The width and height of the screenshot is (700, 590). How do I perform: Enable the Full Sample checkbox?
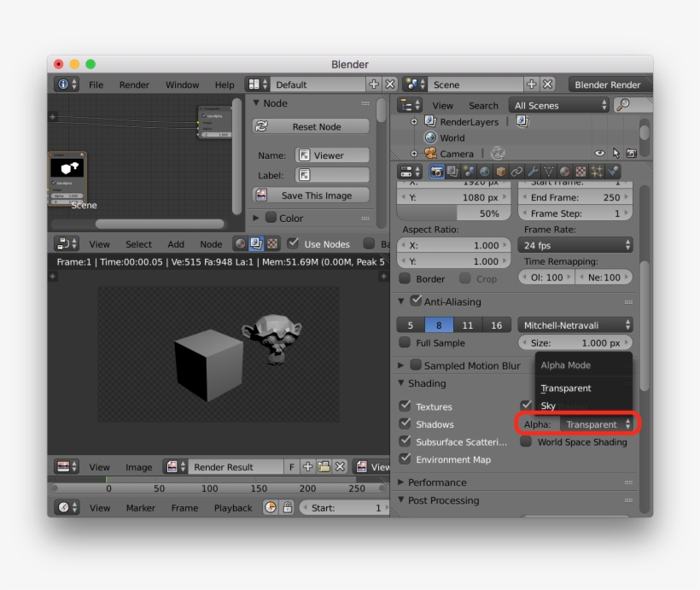click(405, 342)
